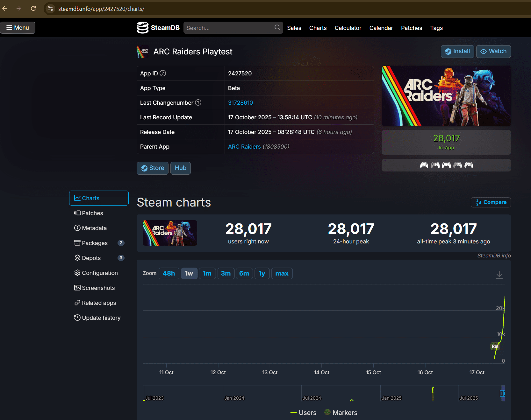531x420 pixels.
Task: Click the chart panel ARC Raiders thumbnail
Action: [170, 233]
